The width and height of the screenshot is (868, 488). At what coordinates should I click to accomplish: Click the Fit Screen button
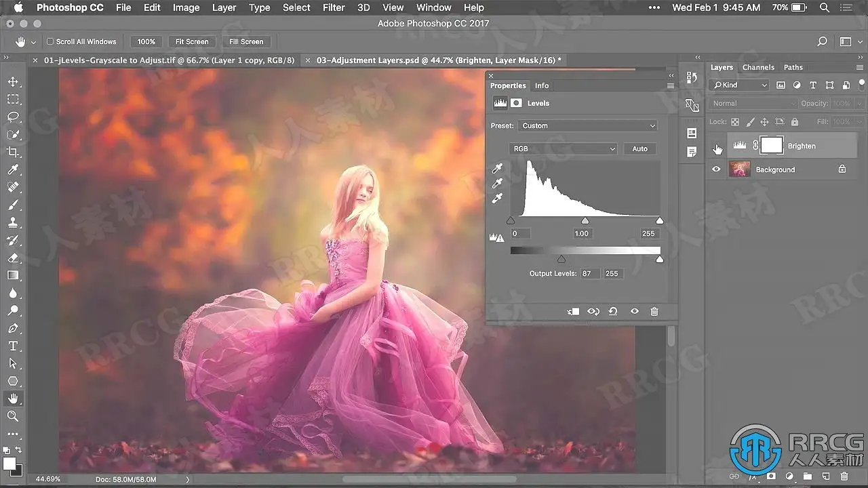(x=192, y=42)
